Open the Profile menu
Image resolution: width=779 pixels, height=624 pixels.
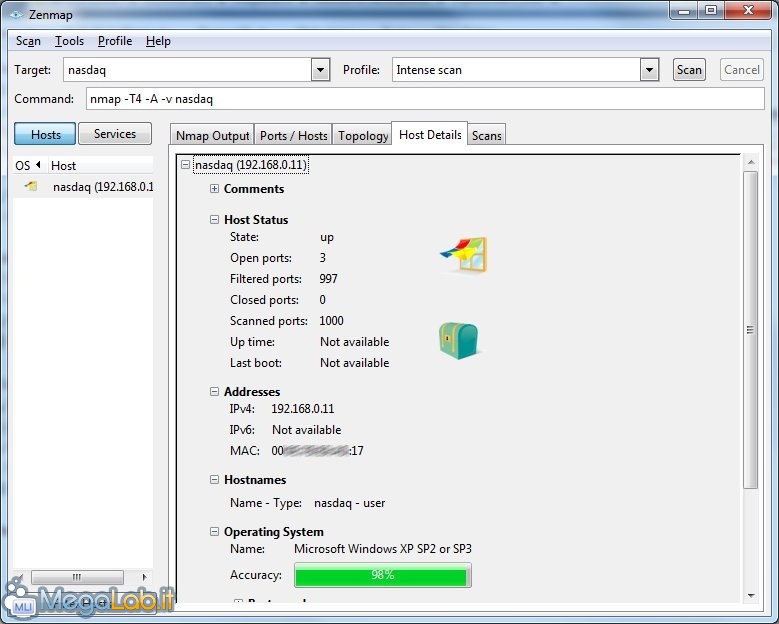115,41
